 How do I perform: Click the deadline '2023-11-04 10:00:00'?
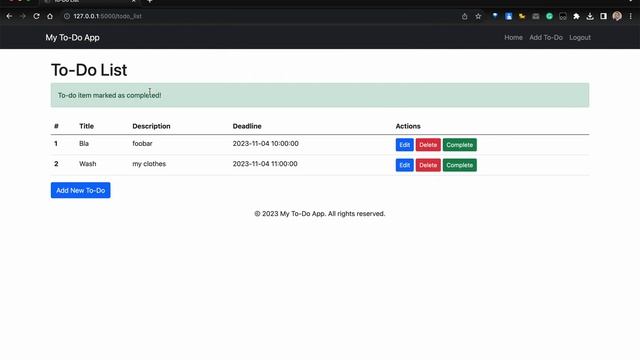tap(265, 144)
